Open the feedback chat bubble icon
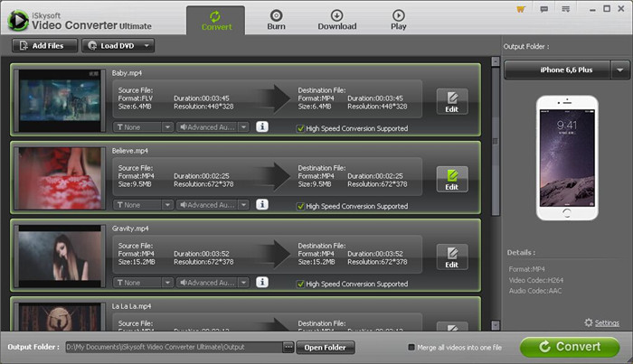633x364 pixels. point(543,9)
